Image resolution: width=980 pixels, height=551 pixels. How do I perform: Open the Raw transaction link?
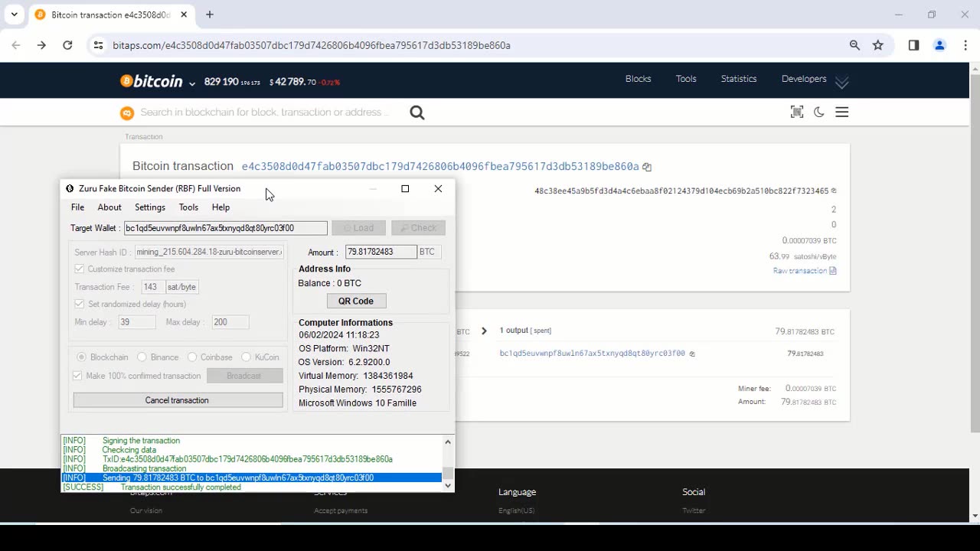(805, 271)
